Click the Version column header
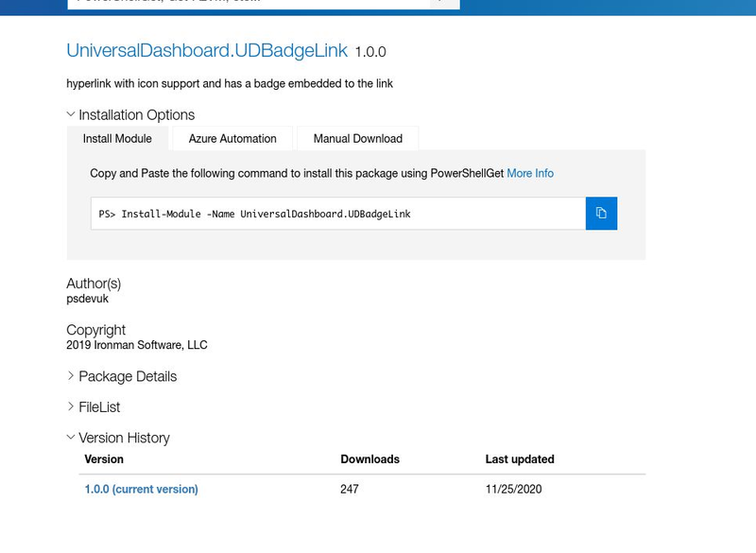Viewport: 756px width, 553px height. tap(104, 459)
